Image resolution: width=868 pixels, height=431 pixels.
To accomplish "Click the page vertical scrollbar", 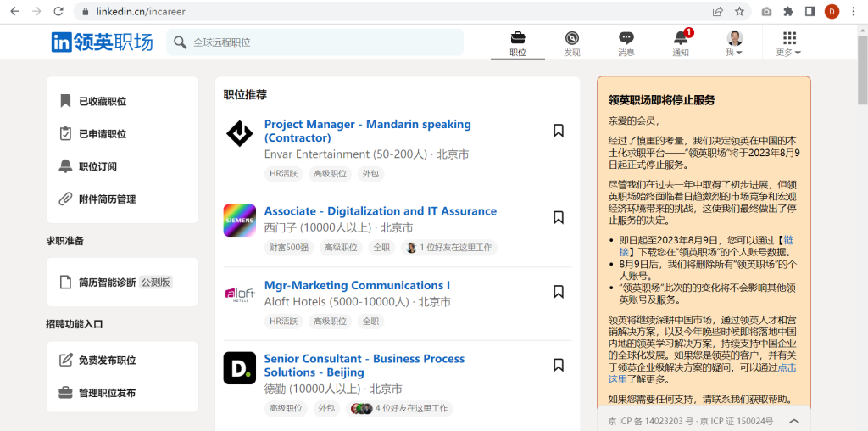I will coord(862,72).
